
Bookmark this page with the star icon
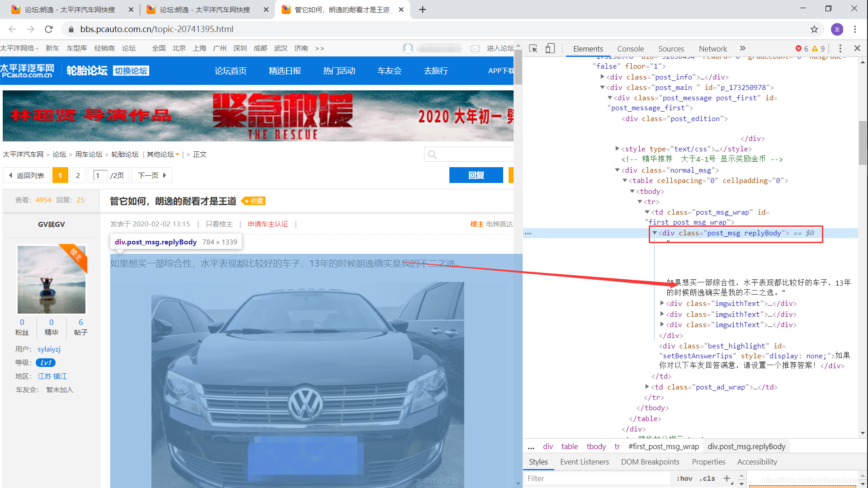(x=814, y=29)
